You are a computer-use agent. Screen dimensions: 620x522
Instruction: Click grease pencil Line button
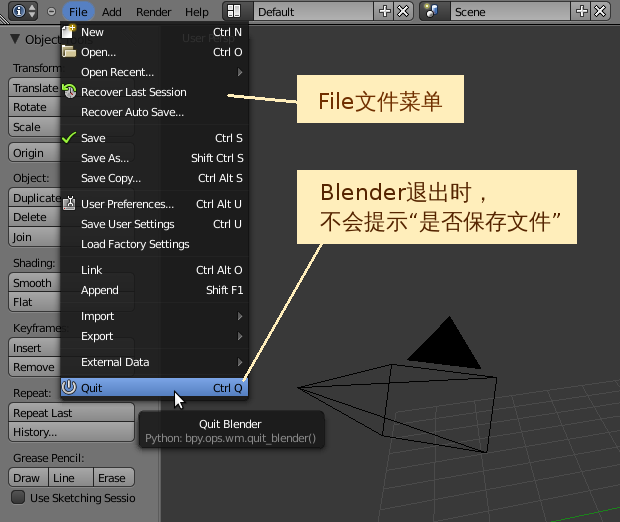71,478
